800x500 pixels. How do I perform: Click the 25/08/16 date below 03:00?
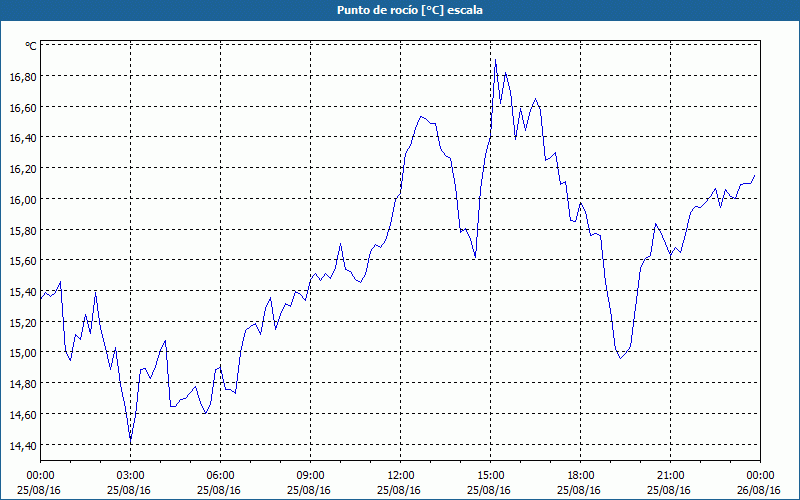pos(130,490)
